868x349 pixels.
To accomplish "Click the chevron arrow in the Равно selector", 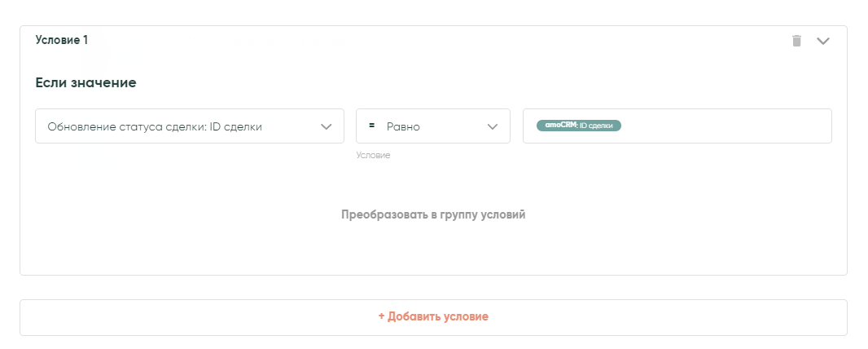I will point(492,126).
